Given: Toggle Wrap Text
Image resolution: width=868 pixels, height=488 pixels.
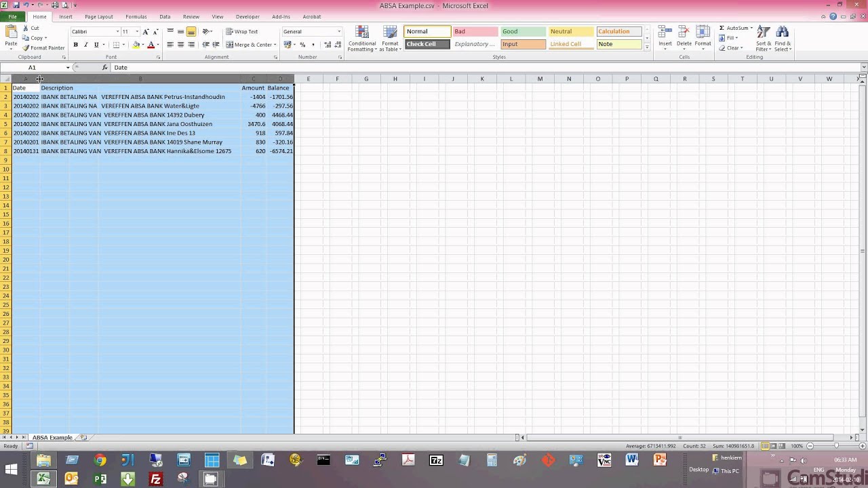Looking at the screenshot, I should coord(242,32).
